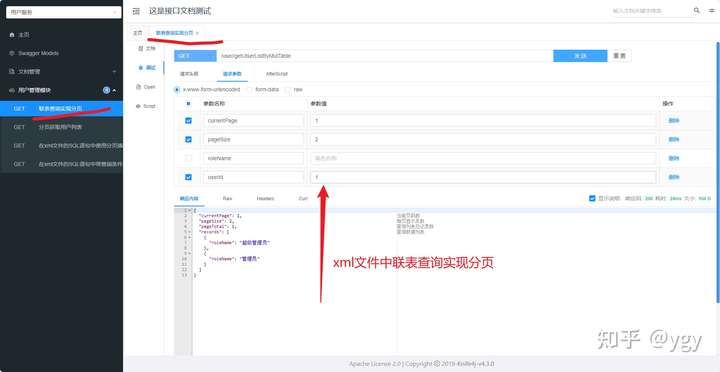Delete the currentPage parameter row
This screenshot has height=372, width=720.
[x=674, y=120]
